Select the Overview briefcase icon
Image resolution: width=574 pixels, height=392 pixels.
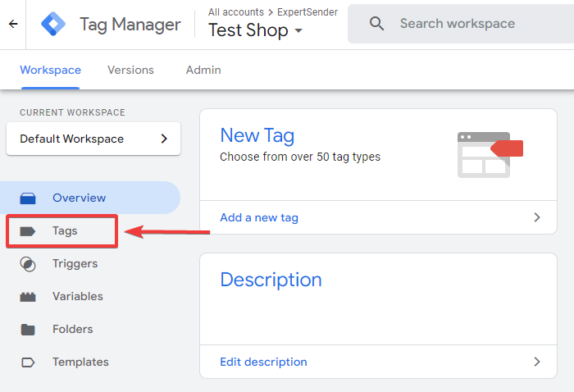(x=28, y=198)
